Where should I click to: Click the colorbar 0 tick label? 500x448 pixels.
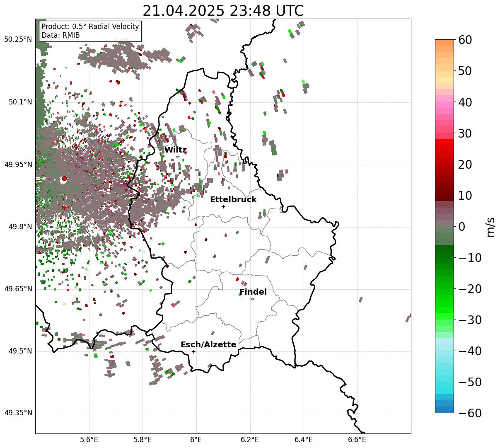[461, 227]
